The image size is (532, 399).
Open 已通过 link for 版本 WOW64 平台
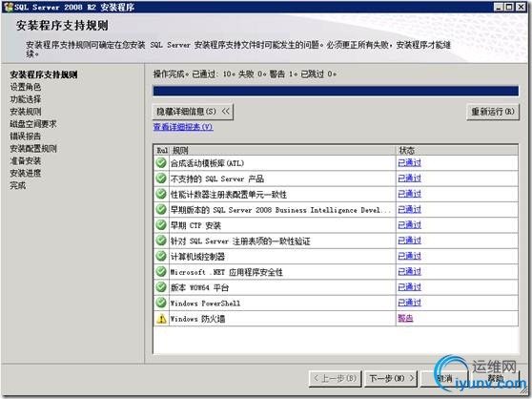(410, 287)
